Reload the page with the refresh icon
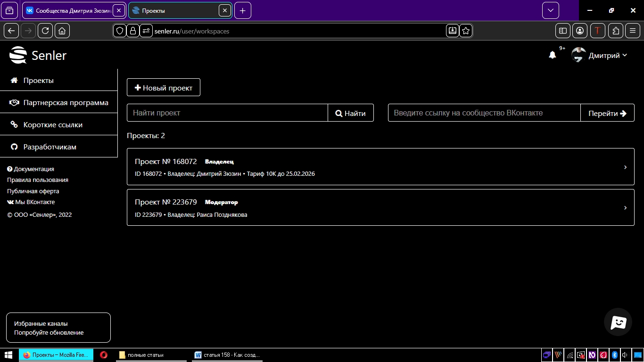Viewport: 644px width, 362px height. [45, 31]
